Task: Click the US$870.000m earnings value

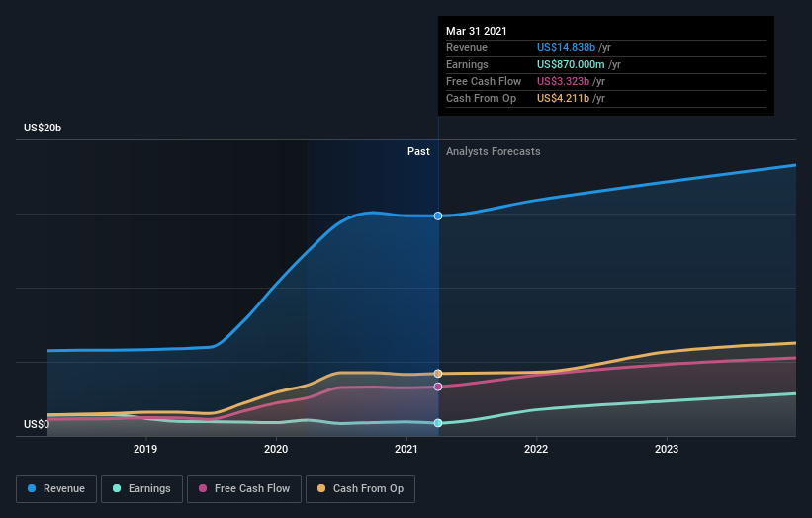Action: click(x=571, y=64)
